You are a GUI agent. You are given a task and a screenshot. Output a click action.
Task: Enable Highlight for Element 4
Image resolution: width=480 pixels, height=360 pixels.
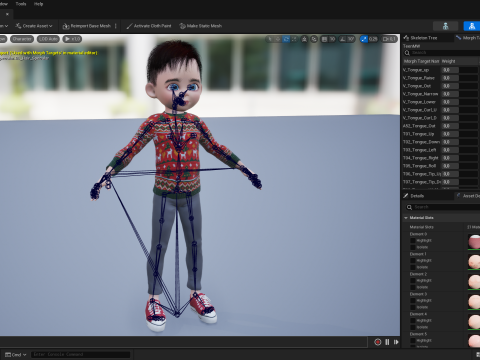pyautogui.click(x=413, y=320)
